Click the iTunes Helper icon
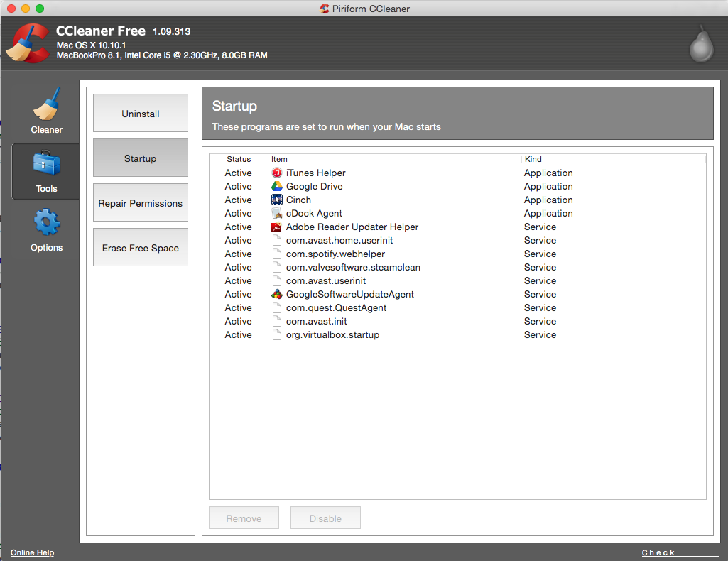The height and width of the screenshot is (561, 728). click(x=277, y=173)
